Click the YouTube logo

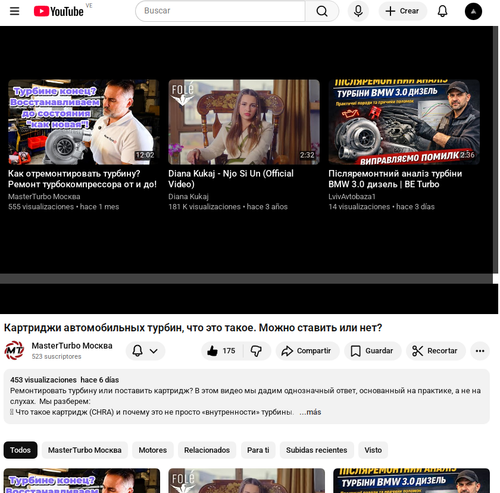tap(59, 11)
